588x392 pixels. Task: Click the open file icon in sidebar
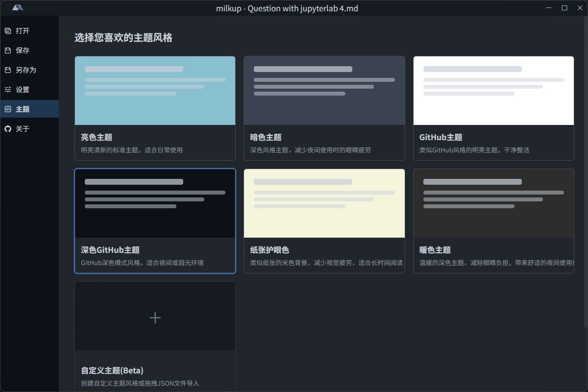point(7,31)
